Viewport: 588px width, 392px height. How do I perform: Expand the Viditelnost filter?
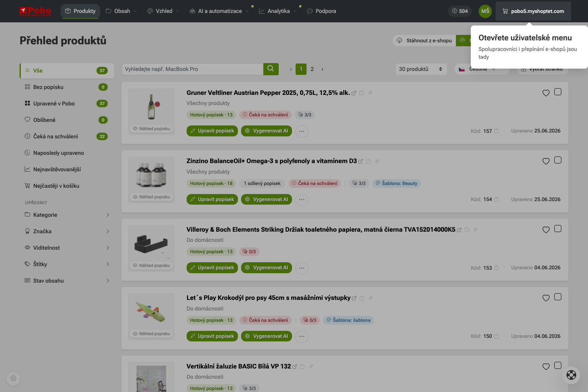tap(67, 248)
